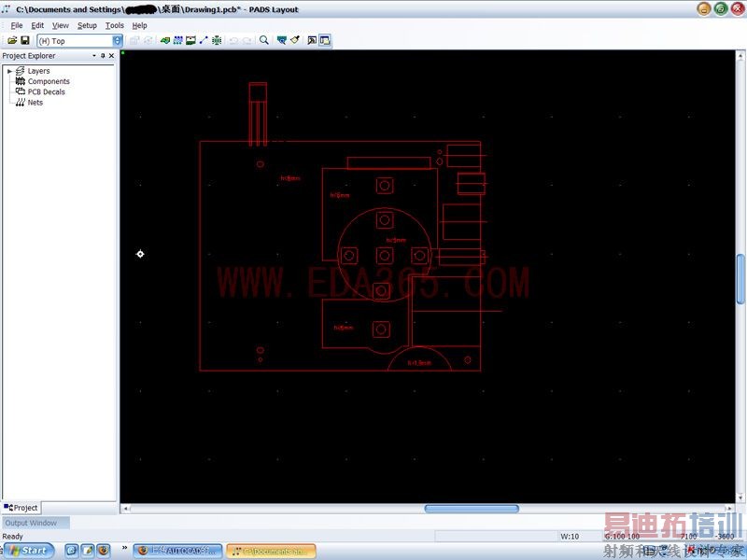
Task: Open the (H) Top layer dropdown
Action: 118,41
